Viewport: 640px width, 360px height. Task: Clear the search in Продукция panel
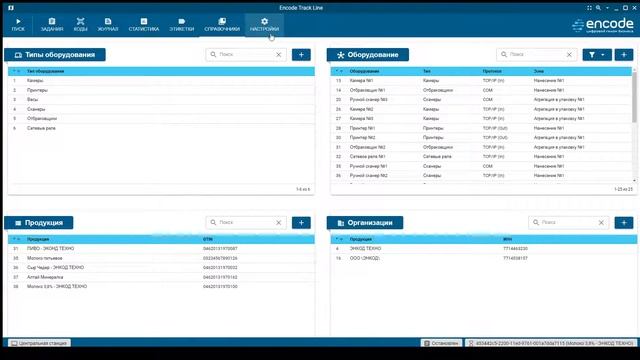pos(279,222)
